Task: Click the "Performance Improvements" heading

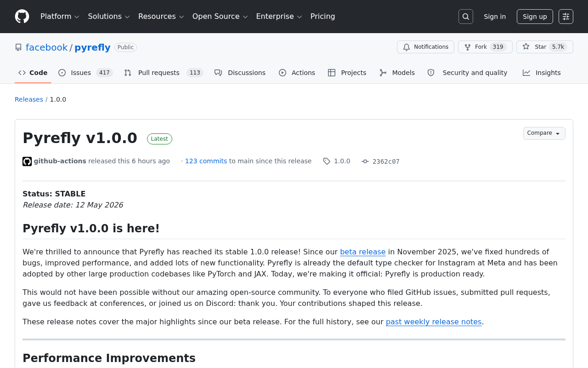Action: [109, 358]
